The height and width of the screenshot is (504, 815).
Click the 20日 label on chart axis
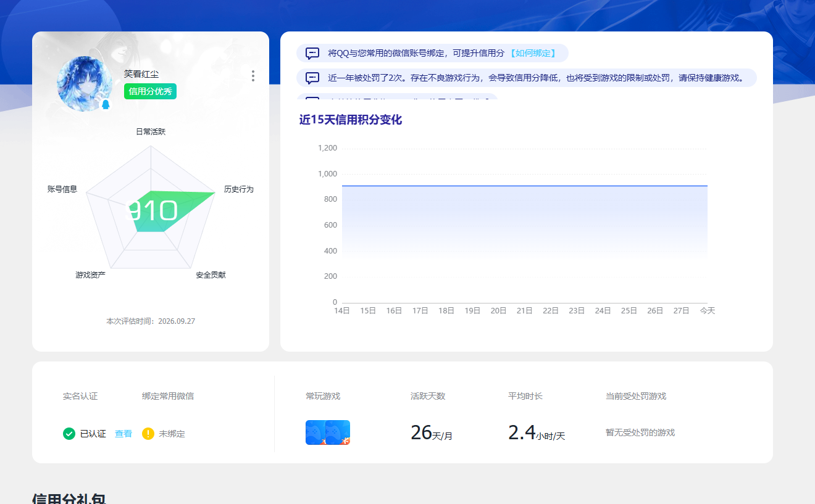click(498, 311)
